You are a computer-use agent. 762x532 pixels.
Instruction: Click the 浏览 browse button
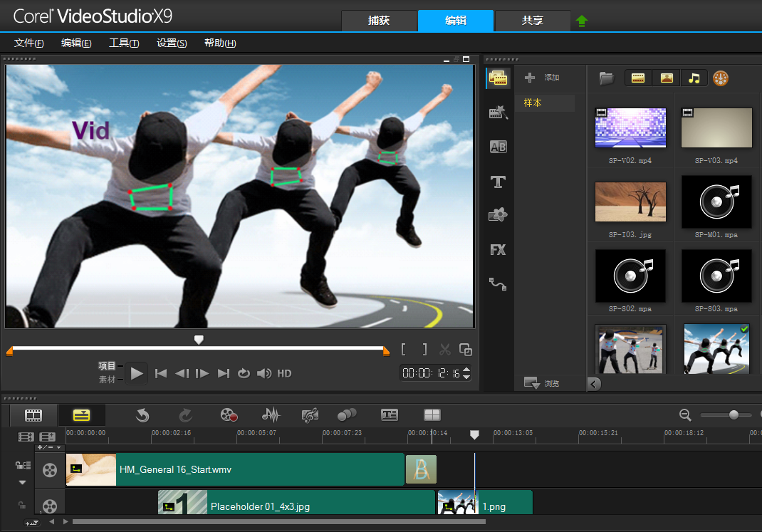[543, 383]
